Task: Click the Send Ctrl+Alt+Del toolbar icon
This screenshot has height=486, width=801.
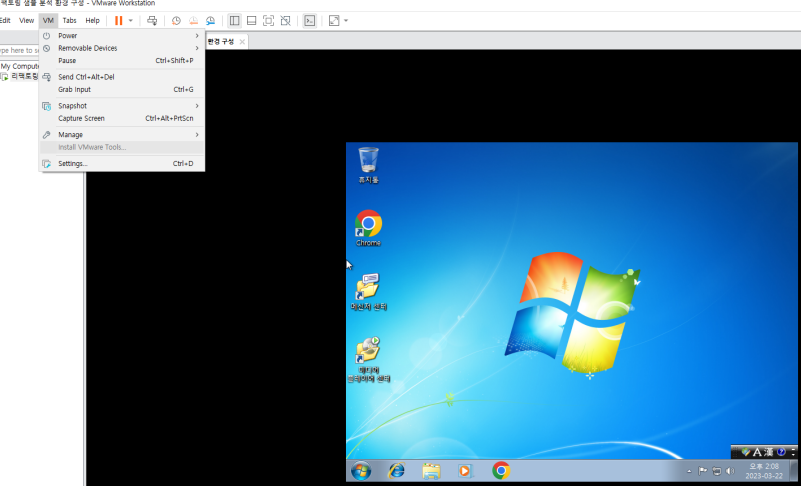Action: point(152,20)
